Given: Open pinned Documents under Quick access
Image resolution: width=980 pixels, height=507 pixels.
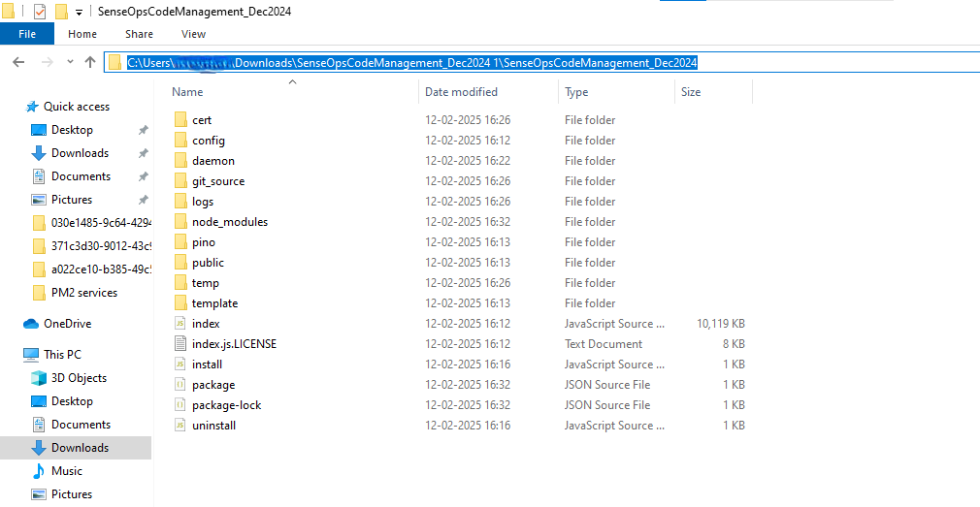Looking at the screenshot, I should [x=81, y=176].
